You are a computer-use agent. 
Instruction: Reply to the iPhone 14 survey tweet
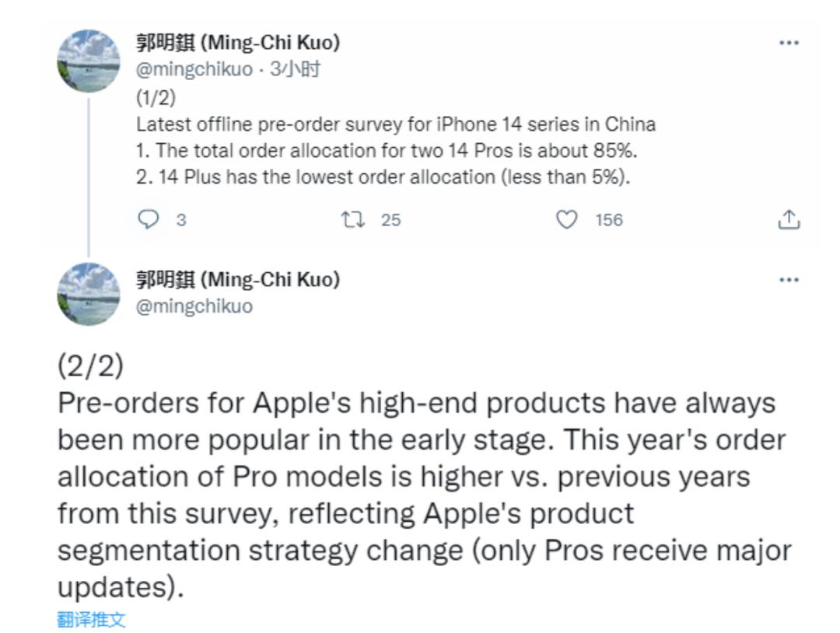[x=149, y=220]
